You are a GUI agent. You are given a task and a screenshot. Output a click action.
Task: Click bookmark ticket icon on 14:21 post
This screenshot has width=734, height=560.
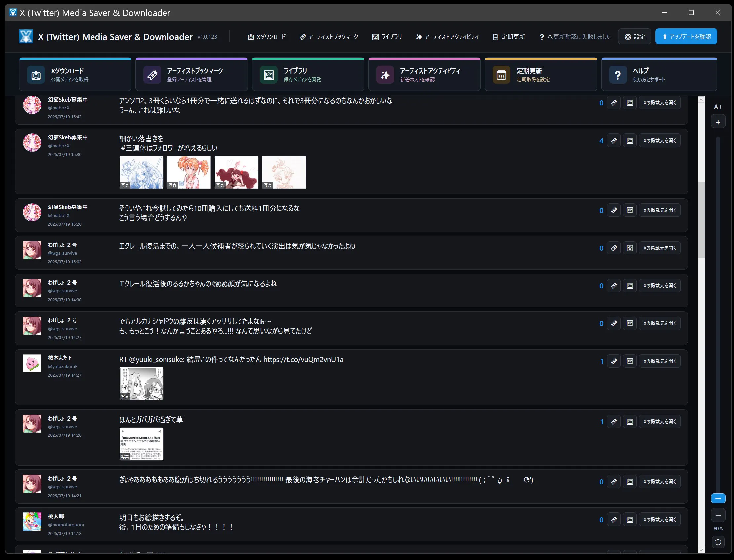pos(614,482)
